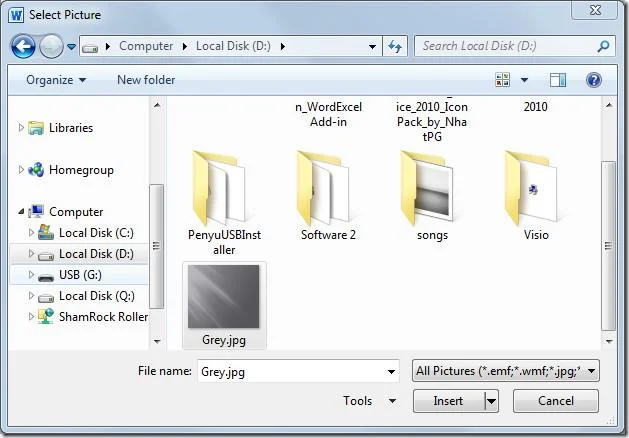Expand Local Disk (C:) node arrow
The image size is (629, 438).
click(31, 233)
